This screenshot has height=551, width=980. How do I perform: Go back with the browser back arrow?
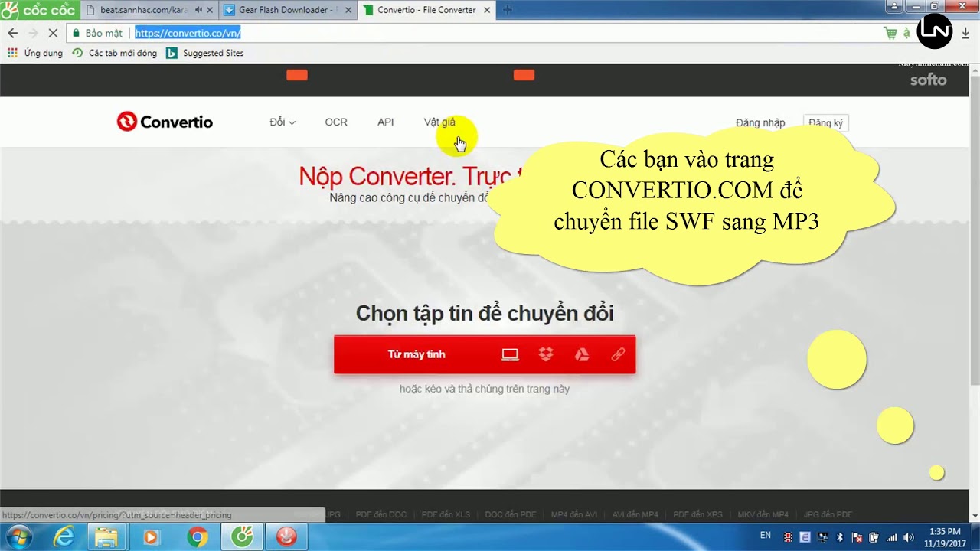coord(12,33)
